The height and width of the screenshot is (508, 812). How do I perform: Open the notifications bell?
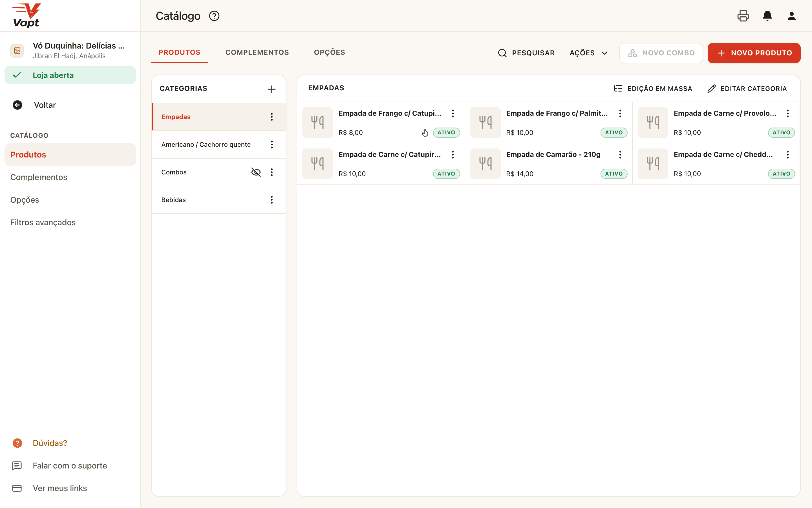767,16
